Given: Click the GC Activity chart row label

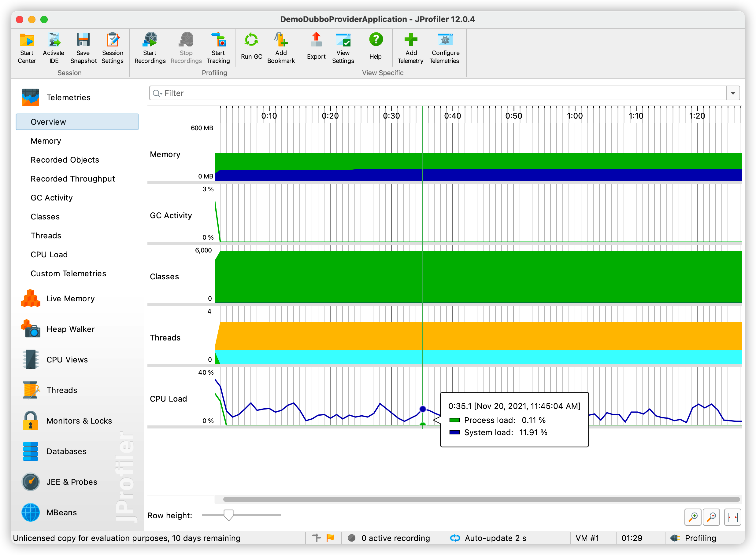Looking at the screenshot, I should 171,215.
